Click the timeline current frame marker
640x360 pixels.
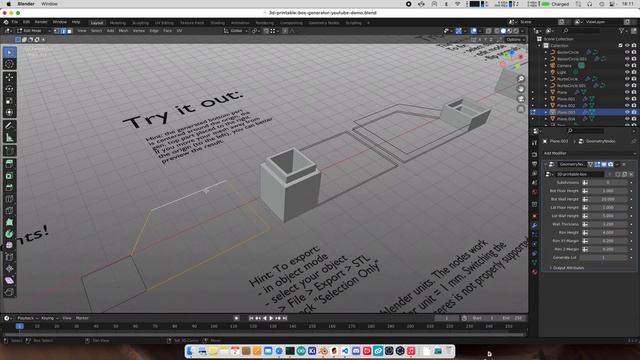[x=19, y=326]
